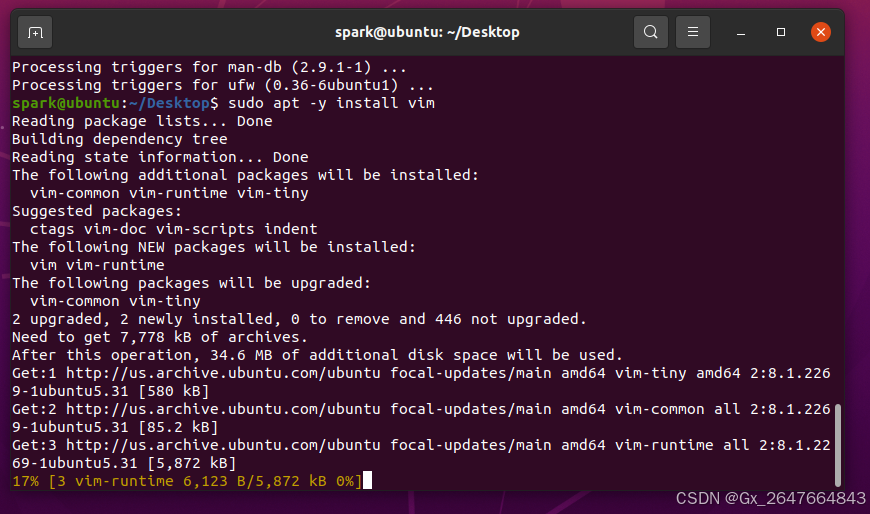Click the 17% download progress line
The image size is (870, 514).
pyautogui.click(x=187, y=481)
